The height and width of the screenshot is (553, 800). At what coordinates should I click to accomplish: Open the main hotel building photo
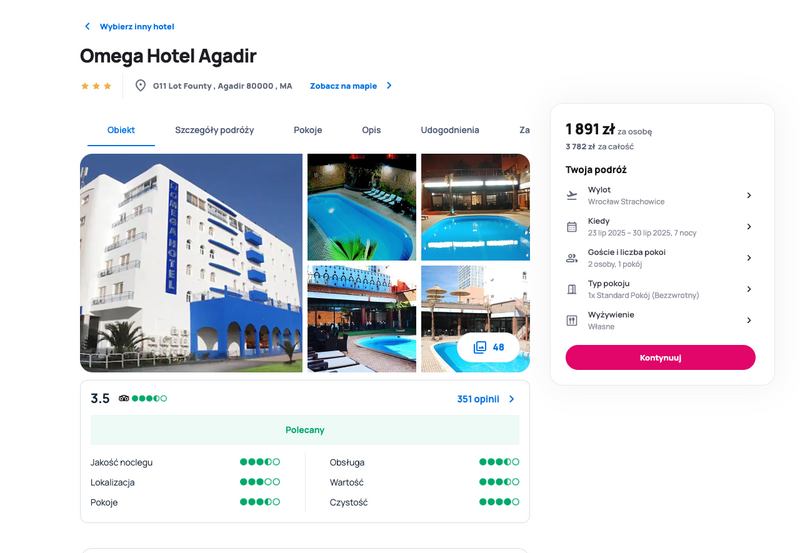click(191, 263)
